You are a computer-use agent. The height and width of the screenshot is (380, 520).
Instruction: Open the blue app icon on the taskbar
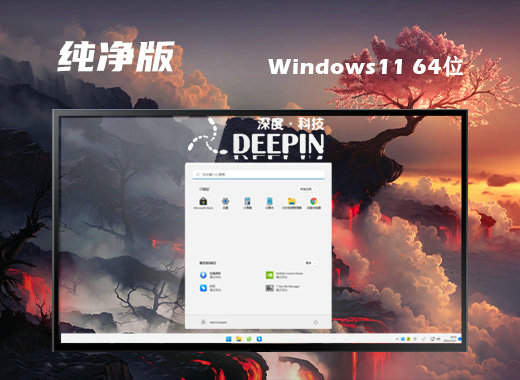tap(259, 339)
